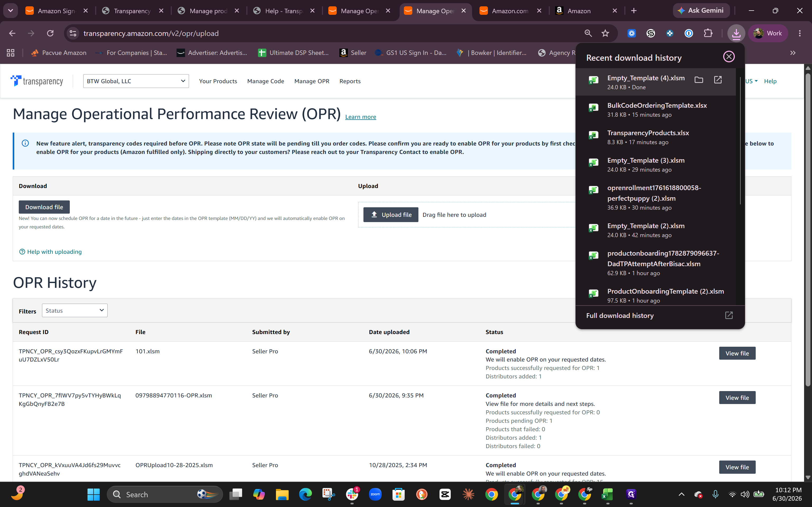This screenshot has height=507, width=812.
Task: Open the Chrome downloads toolbar icon
Action: [736, 33]
